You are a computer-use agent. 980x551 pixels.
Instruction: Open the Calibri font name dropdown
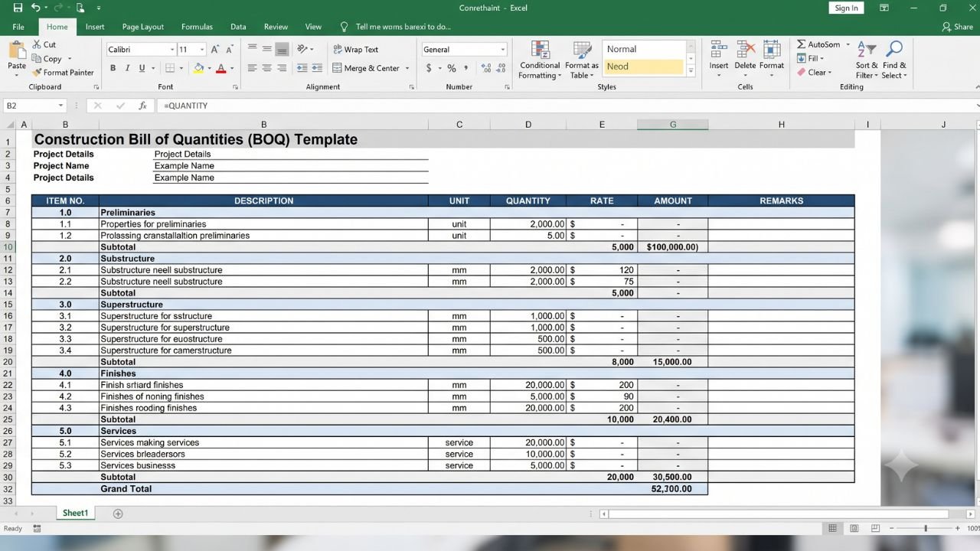tap(171, 50)
